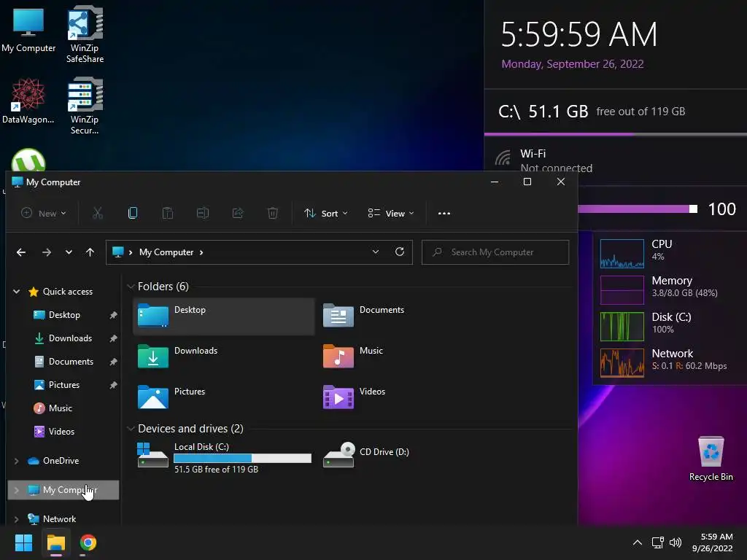This screenshot has height=560, width=747.
Task: Show hidden tray icons chevron
Action: [x=637, y=542]
